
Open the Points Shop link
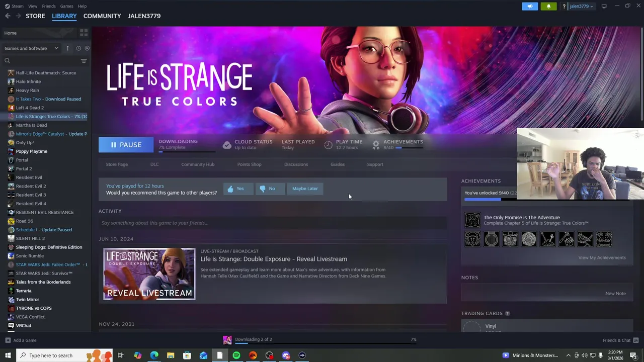point(249,164)
